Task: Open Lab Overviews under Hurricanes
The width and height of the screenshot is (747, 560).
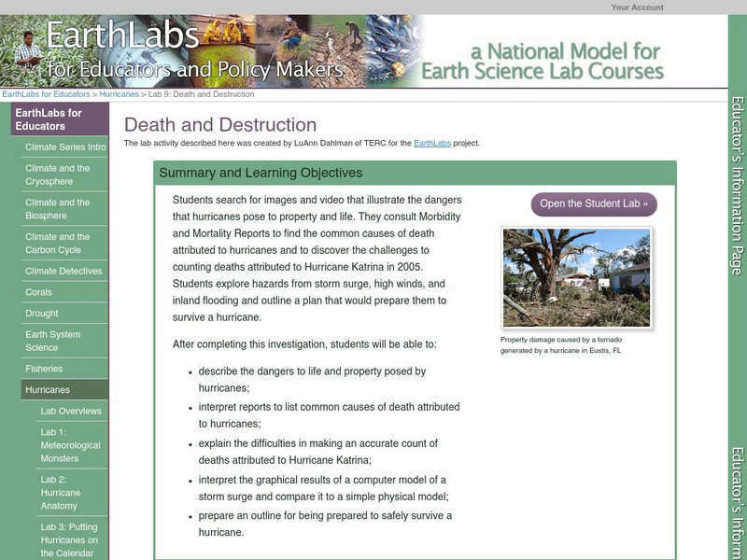Action: coord(73,411)
